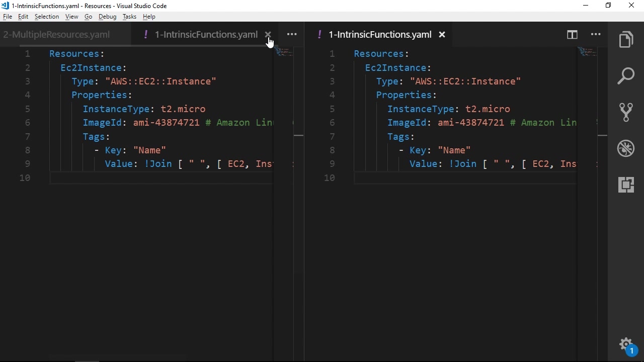
Task: Close the left 1-IntrinsicFunctions.yaml tab
Action: point(268,35)
